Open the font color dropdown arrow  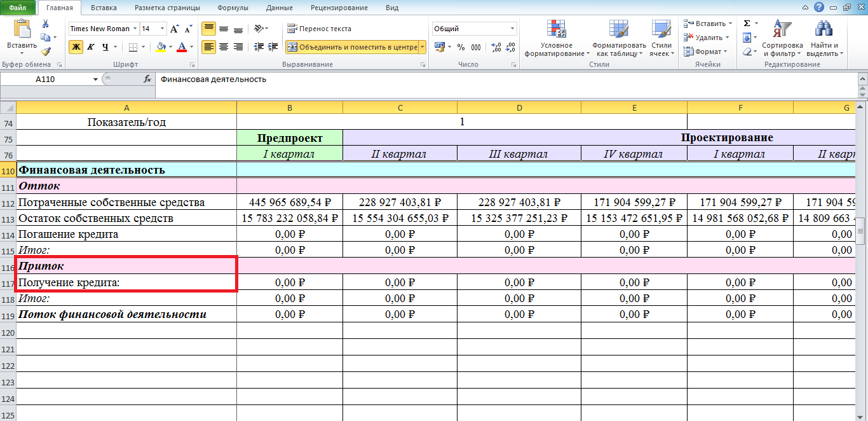[192, 47]
